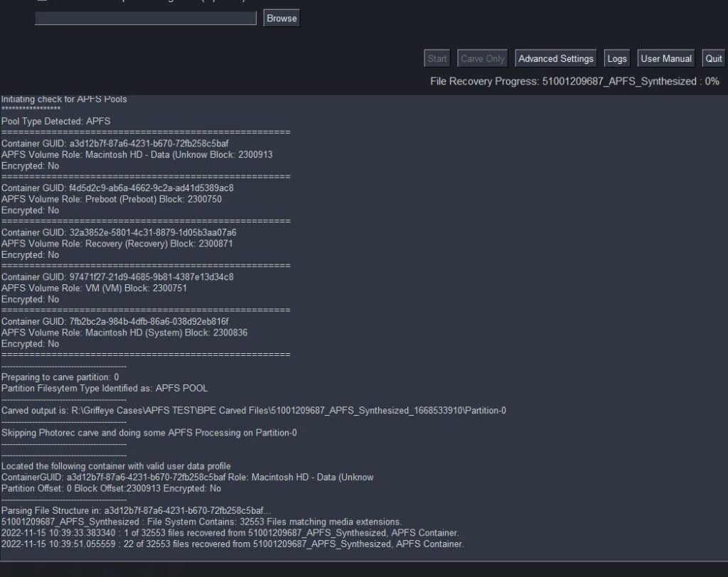Click the '22 of 32553 files recovered' log line

[x=232, y=544]
